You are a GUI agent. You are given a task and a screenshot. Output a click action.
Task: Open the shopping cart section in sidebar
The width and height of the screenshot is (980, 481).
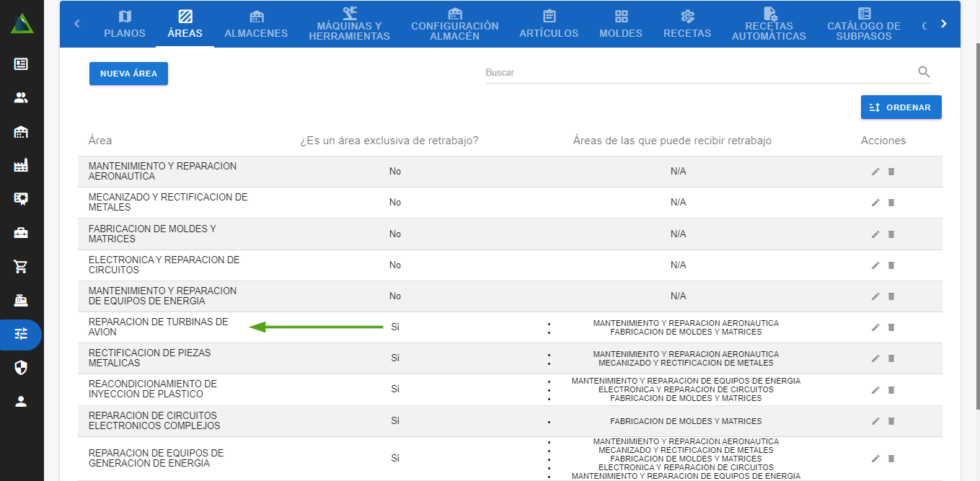click(x=21, y=267)
